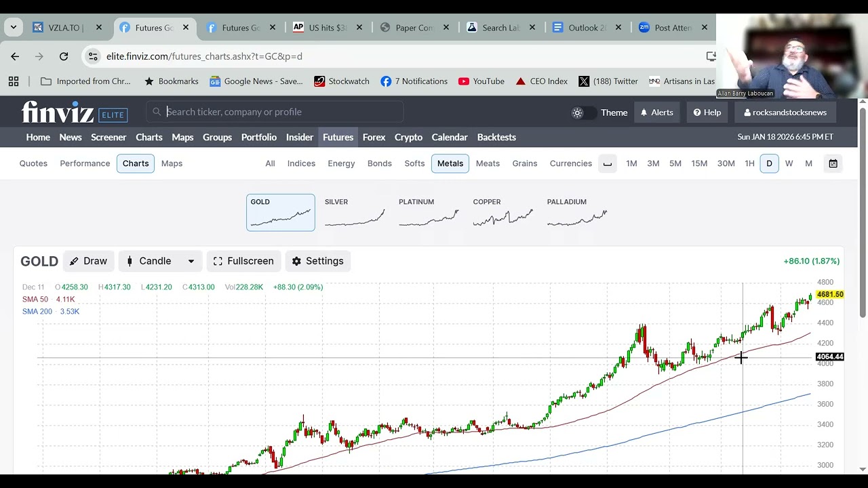Select the weekly W timeframe
The image size is (868, 488).
tap(789, 163)
